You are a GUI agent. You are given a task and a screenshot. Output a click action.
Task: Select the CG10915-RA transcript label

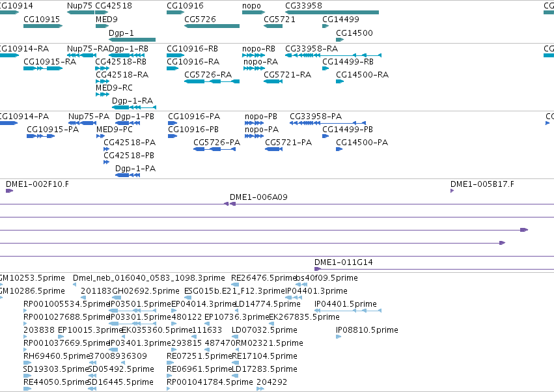(50, 62)
